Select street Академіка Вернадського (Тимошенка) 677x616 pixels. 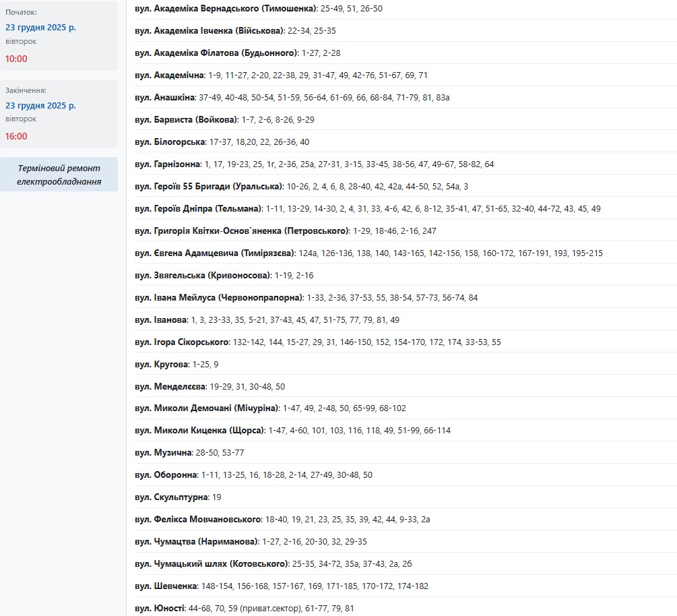coord(225,9)
